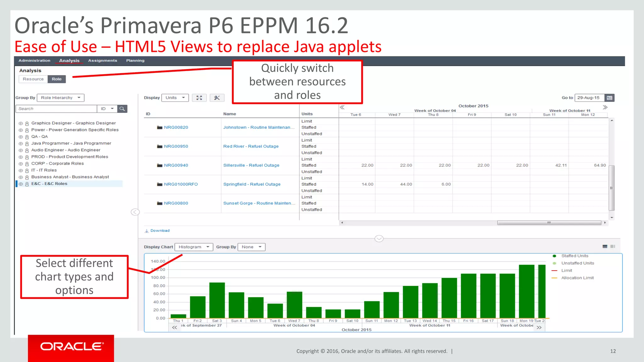The width and height of the screenshot is (644, 362).
Task: Click the NRG00950 project folder icon
Action: (160, 146)
